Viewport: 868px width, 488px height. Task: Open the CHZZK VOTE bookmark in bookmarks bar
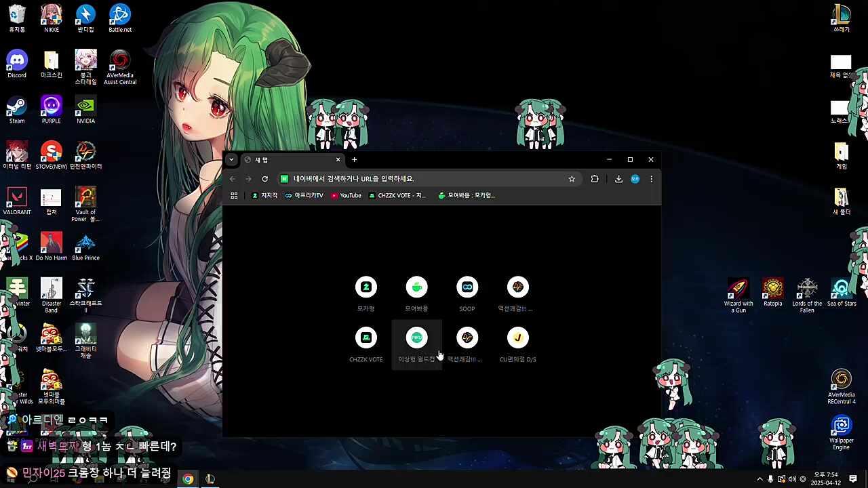click(397, 196)
